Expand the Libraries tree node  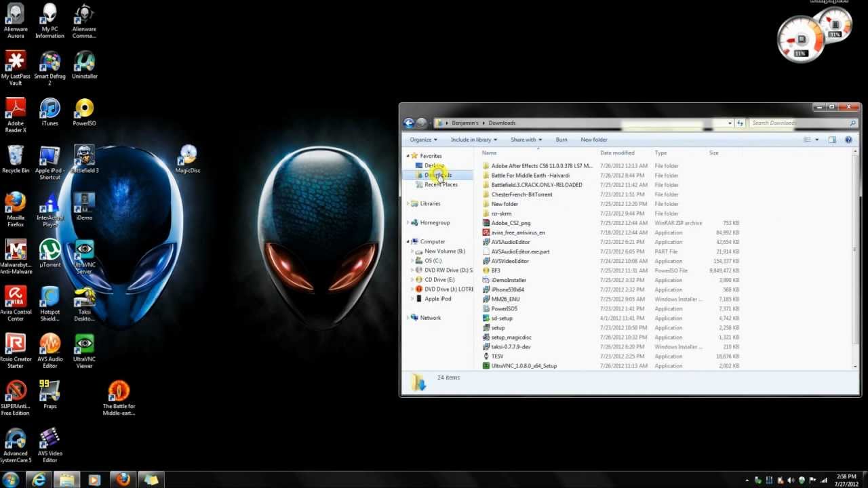tap(408, 203)
